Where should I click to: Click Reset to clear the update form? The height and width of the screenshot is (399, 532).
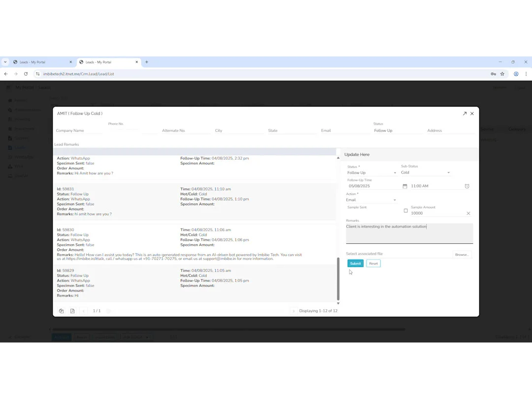pyautogui.click(x=373, y=263)
